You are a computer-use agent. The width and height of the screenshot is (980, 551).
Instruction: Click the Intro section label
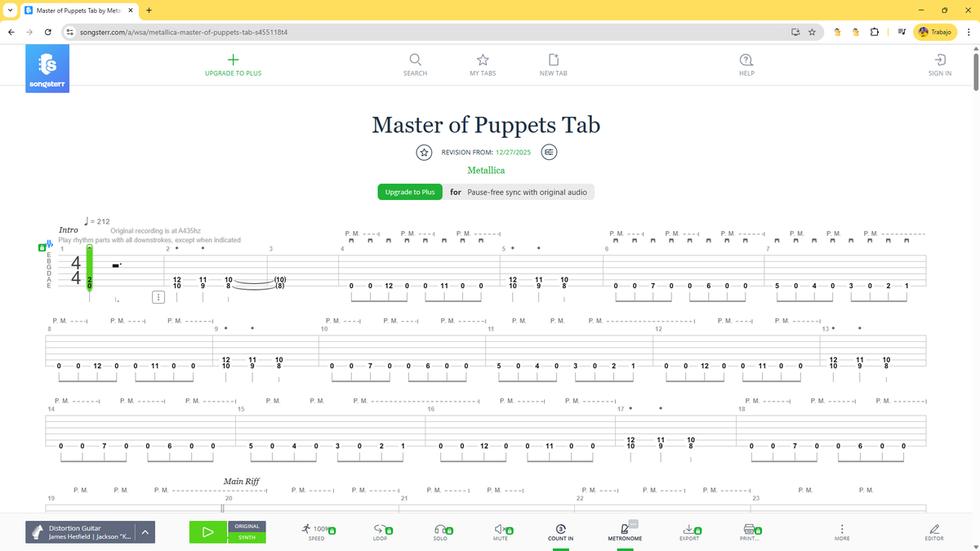tap(69, 230)
